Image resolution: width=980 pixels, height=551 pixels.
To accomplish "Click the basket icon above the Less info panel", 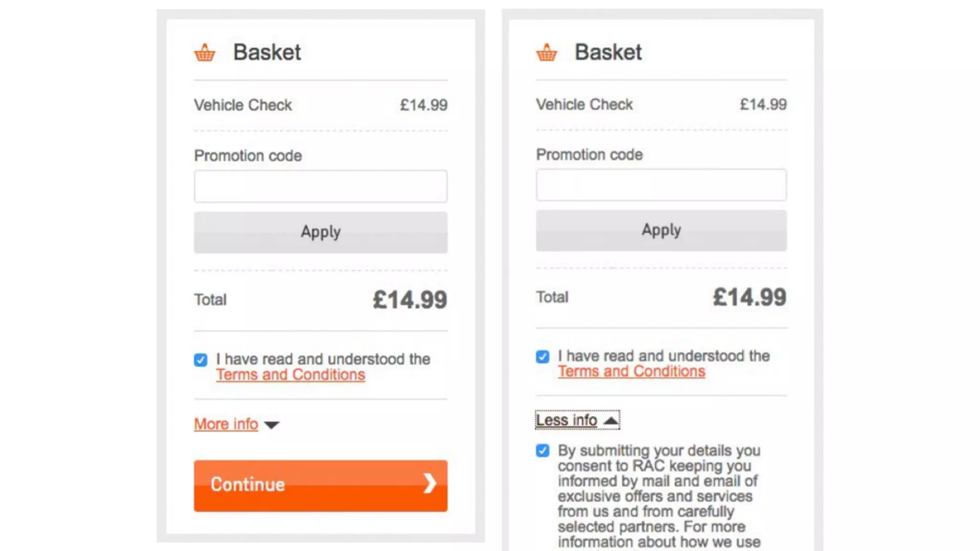I will [546, 53].
